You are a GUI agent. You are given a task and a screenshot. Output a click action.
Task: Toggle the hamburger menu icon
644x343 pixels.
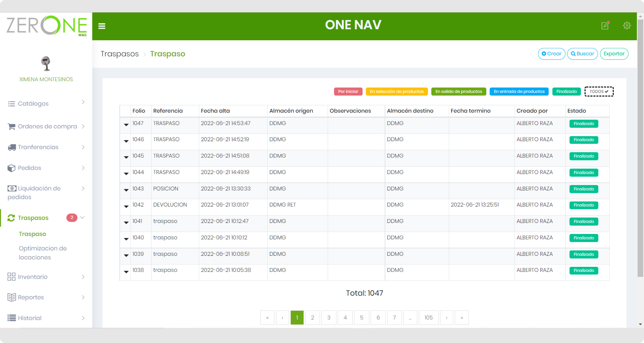(102, 26)
